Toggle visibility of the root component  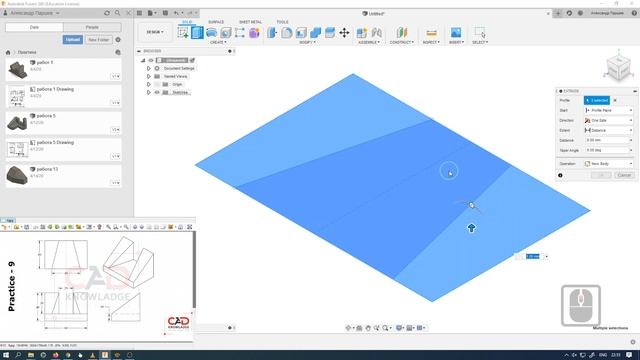pos(151,60)
